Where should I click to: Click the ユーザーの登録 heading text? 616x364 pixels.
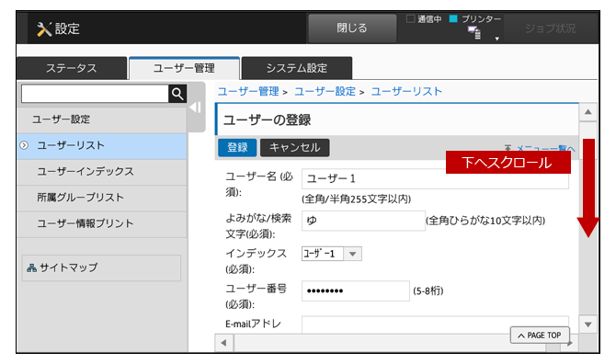click(268, 119)
